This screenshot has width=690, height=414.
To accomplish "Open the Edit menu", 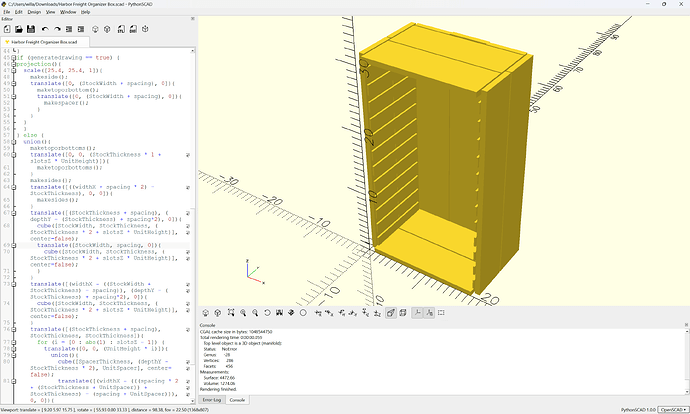I will pos(18,12).
